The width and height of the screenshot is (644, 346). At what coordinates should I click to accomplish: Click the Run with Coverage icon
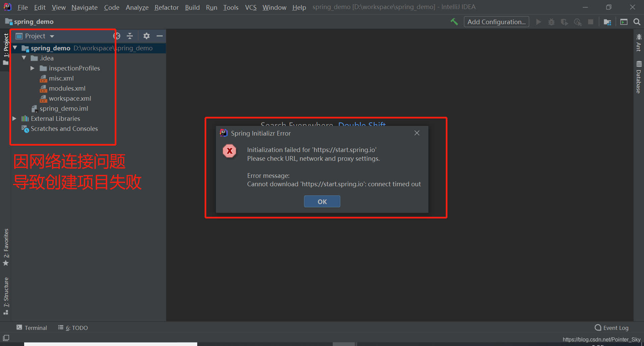pos(565,22)
